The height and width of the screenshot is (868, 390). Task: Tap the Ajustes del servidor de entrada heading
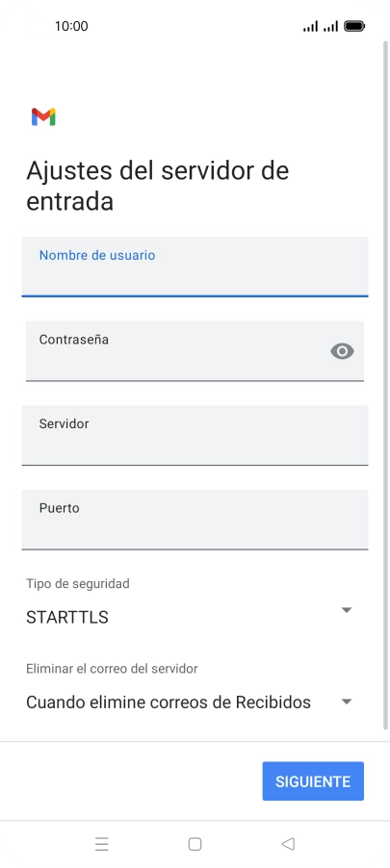click(x=157, y=186)
